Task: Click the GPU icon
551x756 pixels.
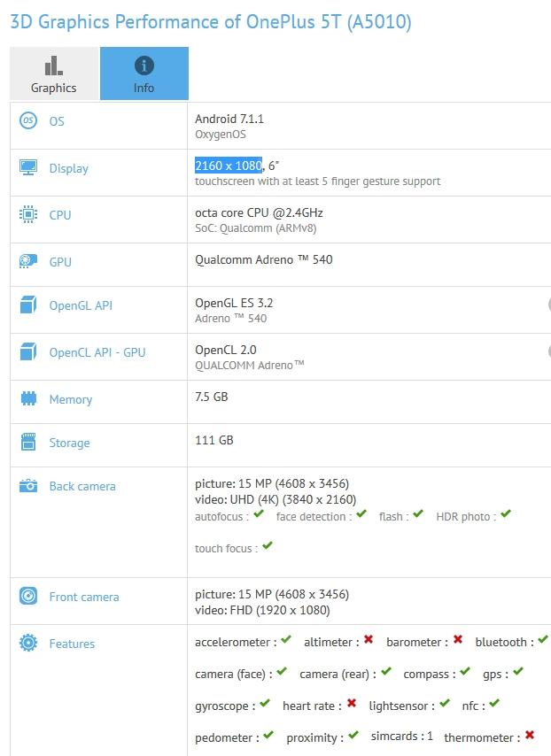Action: [x=28, y=262]
